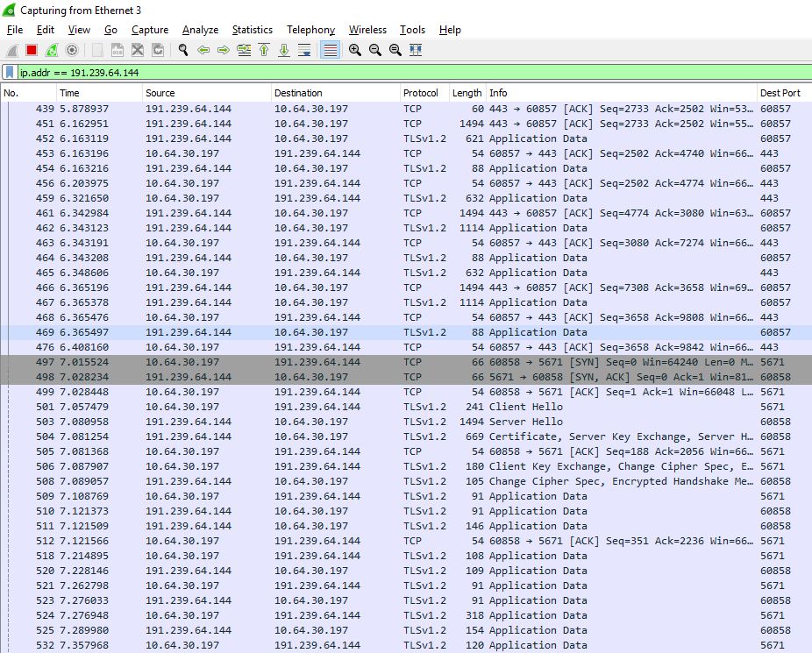
Task: Select packet 498 SYN, ACK row
Action: click(x=406, y=377)
